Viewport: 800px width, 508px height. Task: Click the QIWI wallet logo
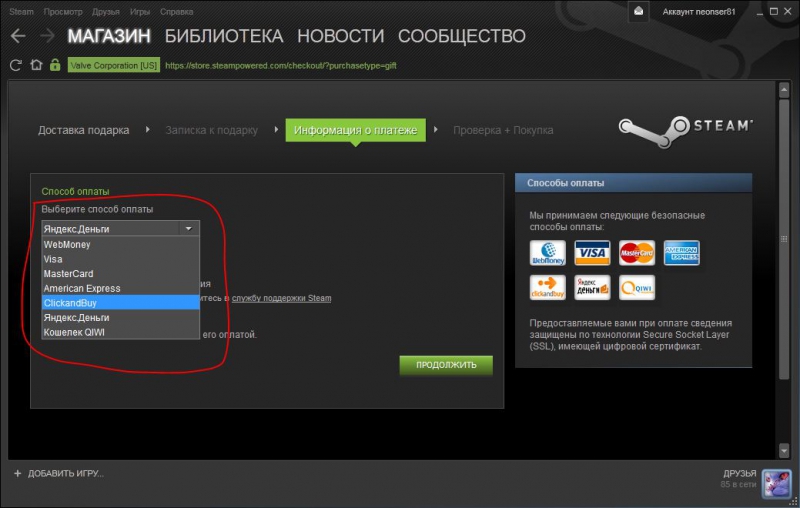pyautogui.click(x=637, y=288)
